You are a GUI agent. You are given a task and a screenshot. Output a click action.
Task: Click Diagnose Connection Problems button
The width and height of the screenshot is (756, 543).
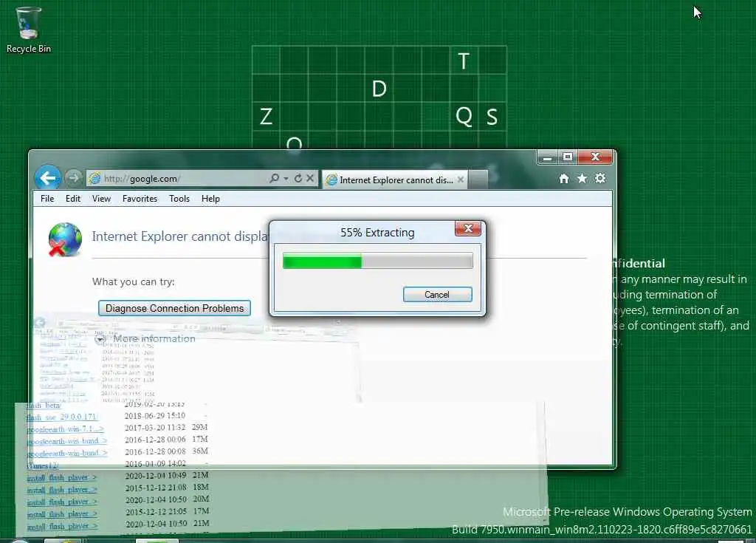174,308
